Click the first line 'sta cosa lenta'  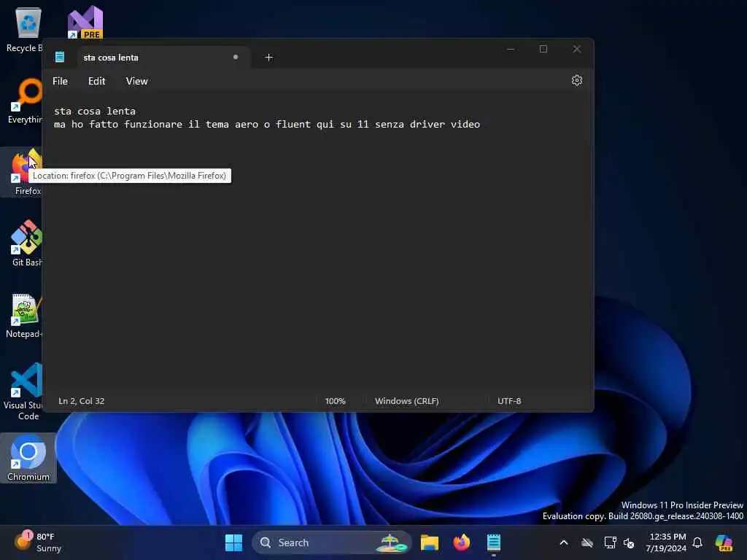point(95,111)
